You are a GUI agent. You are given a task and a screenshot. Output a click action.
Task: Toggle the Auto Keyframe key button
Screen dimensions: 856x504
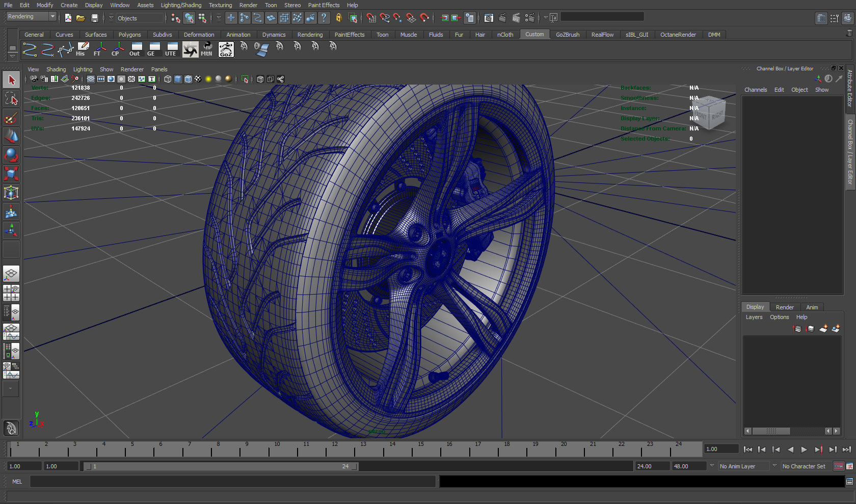pyautogui.click(x=838, y=466)
